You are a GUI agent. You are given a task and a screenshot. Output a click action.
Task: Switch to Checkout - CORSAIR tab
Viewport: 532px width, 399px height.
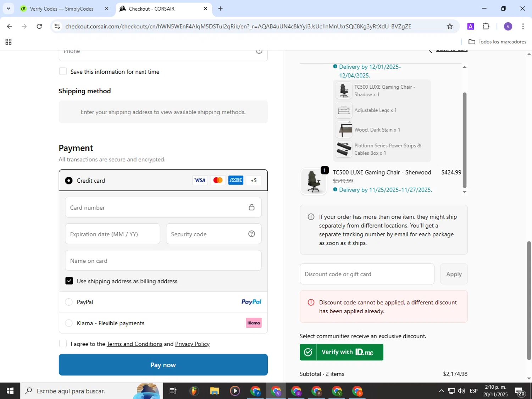pyautogui.click(x=152, y=9)
